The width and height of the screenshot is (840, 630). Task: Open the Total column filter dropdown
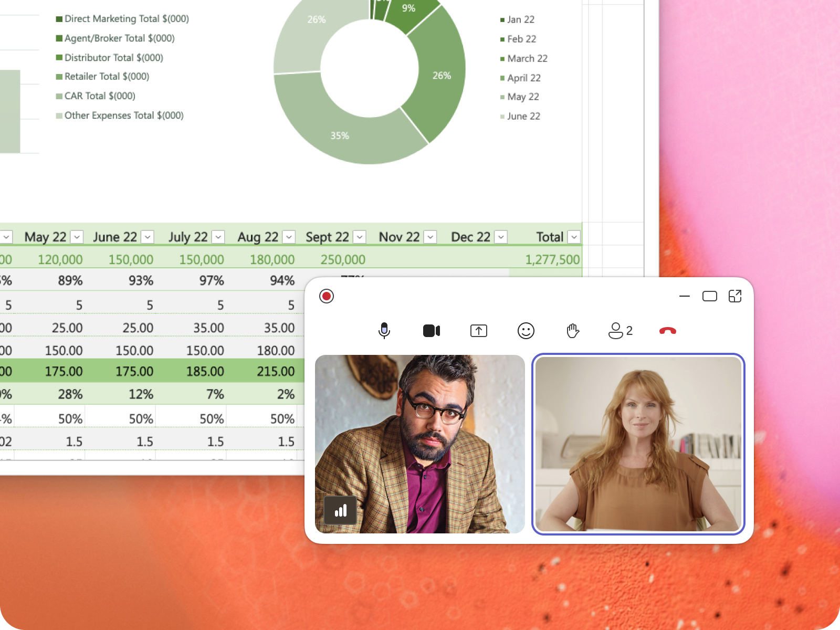pyautogui.click(x=574, y=237)
